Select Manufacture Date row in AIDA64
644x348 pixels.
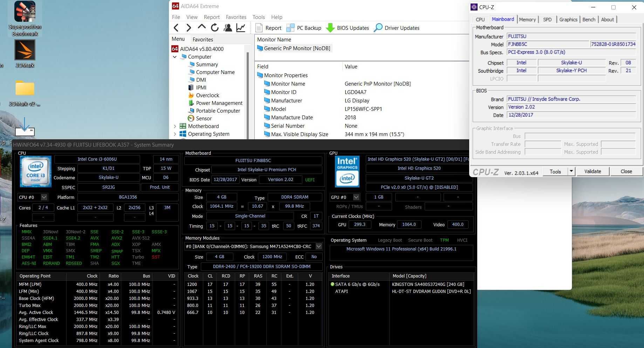(362, 117)
